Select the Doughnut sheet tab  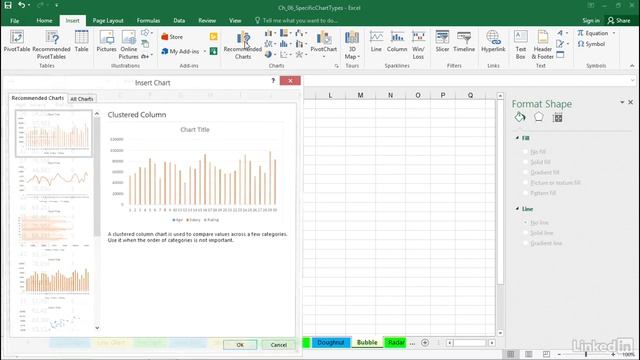[331, 342]
